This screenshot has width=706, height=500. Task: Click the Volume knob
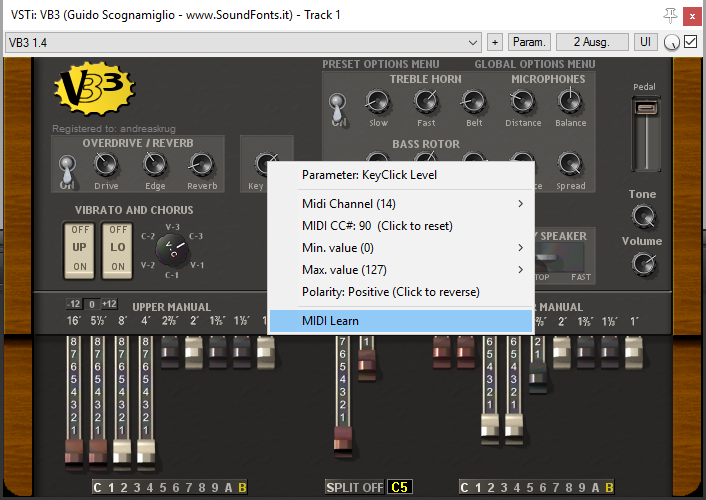coord(643,264)
